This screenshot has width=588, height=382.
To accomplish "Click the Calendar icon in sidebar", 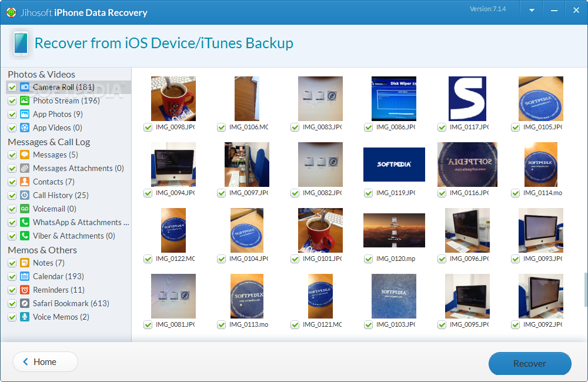I will click(25, 276).
